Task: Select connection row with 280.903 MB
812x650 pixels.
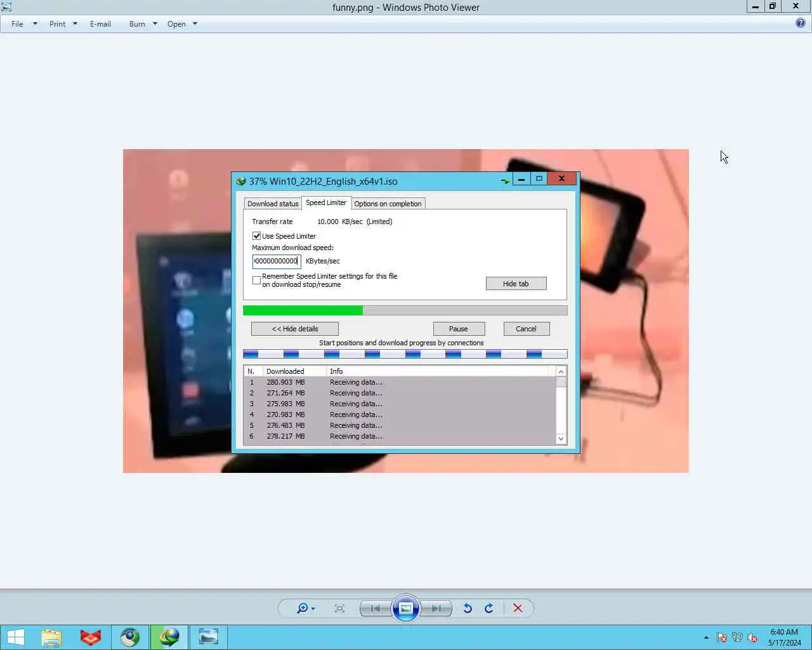Action: (x=400, y=382)
